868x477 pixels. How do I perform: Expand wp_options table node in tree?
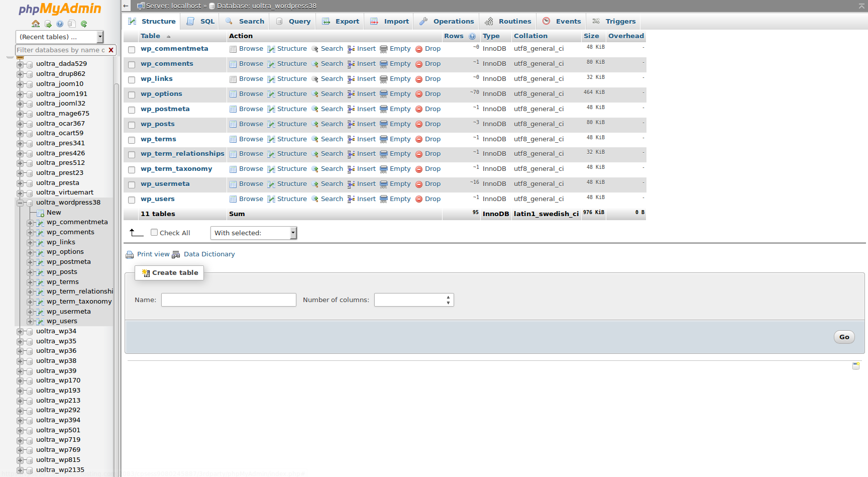point(30,252)
